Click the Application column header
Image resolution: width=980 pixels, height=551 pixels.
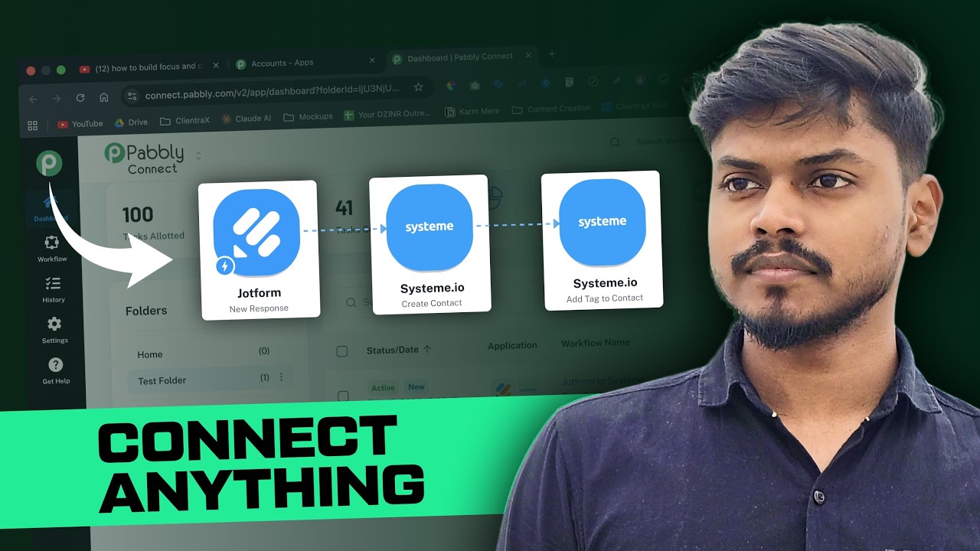click(x=512, y=346)
